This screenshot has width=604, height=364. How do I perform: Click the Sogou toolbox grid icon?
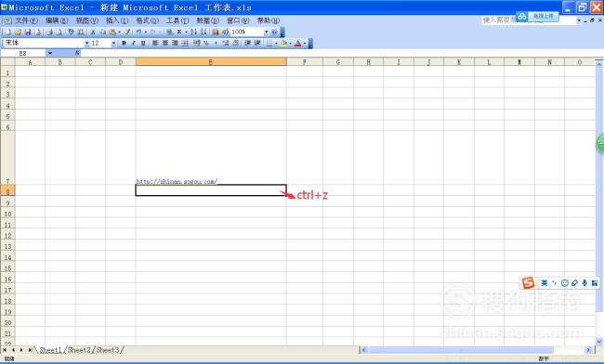[595, 283]
